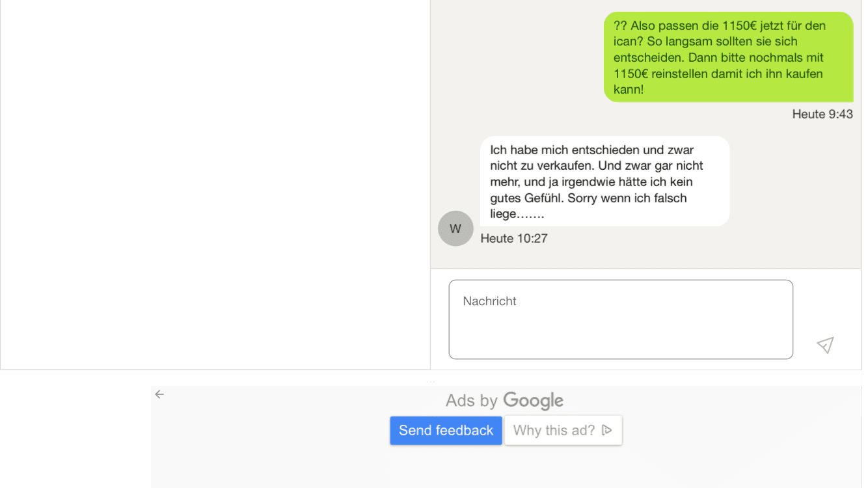Image resolution: width=868 pixels, height=488 pixels.
Task: Click the blank ad area below Send feedback
Action: (x=506, y=467)
